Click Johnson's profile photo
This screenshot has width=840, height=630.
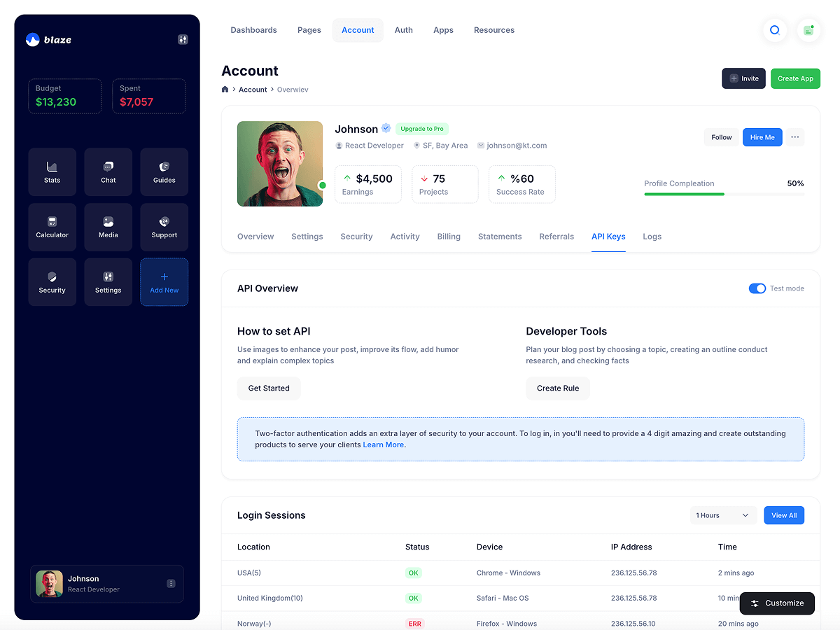[x=280, y=164]
